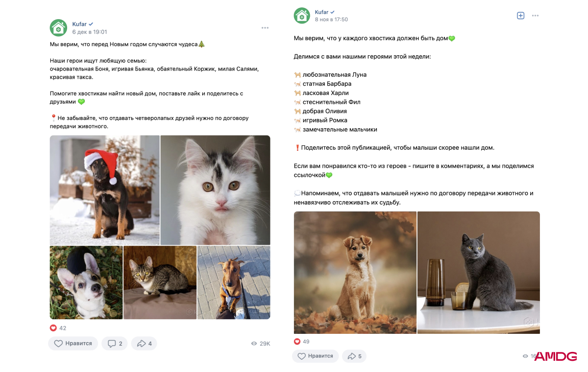Open white kitten photo
Screen dimensions: 588x372
(216, 190)
